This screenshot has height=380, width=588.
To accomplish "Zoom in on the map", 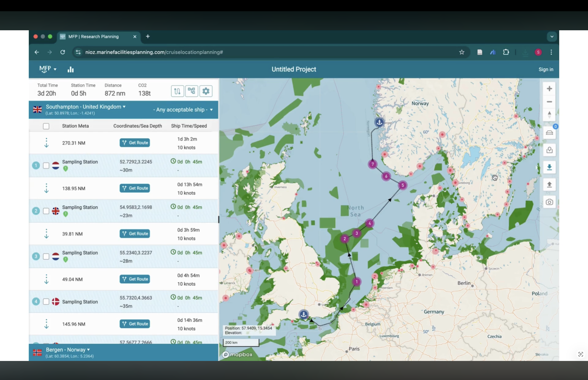I will tap(549, 89).
